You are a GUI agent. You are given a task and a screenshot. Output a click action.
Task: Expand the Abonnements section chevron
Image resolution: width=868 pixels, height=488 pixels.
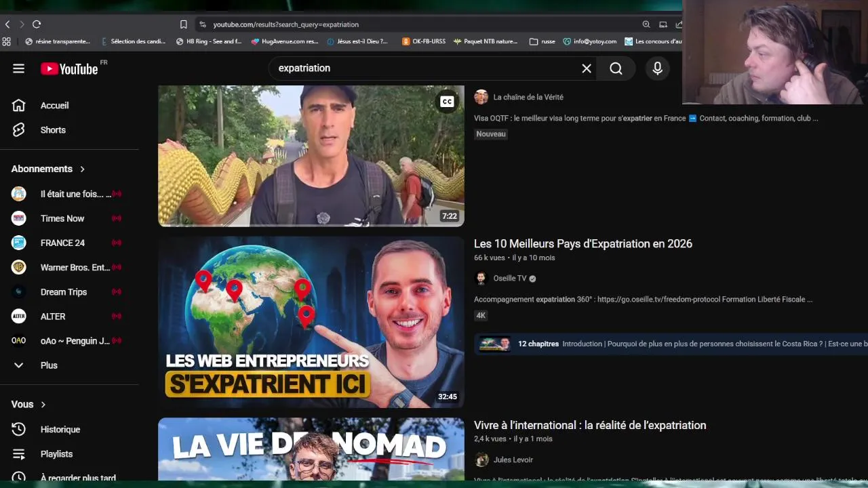point(83,169)
